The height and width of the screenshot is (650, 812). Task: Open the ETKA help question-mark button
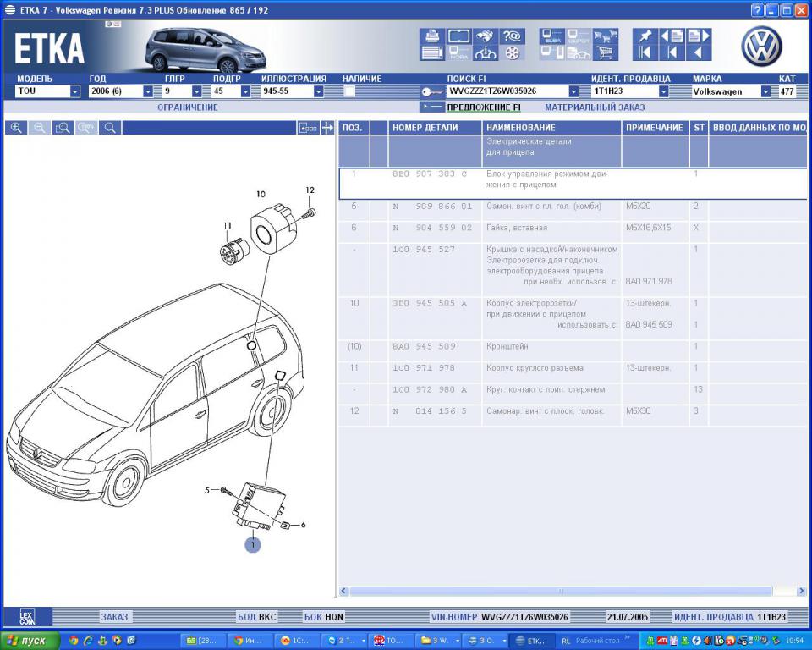pos(757,10)
